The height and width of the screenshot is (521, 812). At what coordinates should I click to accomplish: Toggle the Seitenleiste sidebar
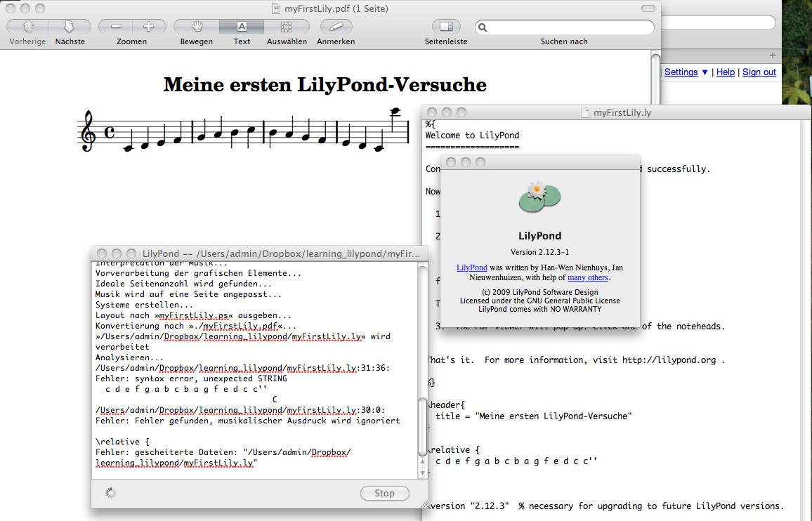click(x=446, y=27)
